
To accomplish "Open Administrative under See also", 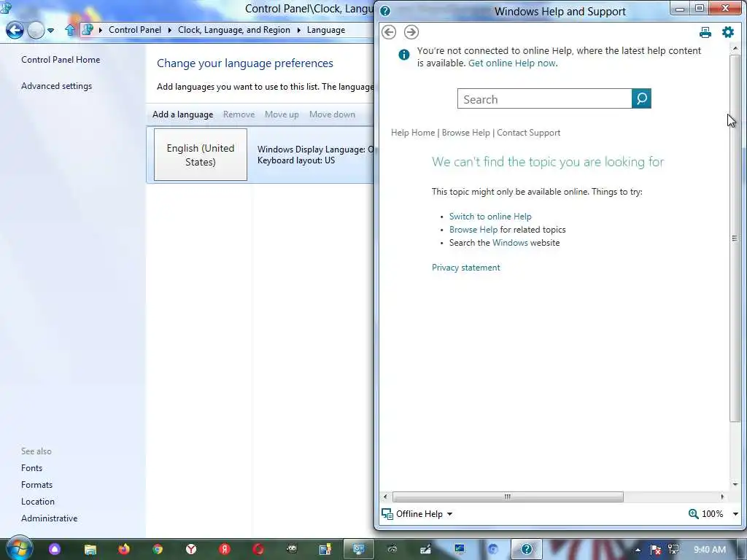I will tap(49, 518).
